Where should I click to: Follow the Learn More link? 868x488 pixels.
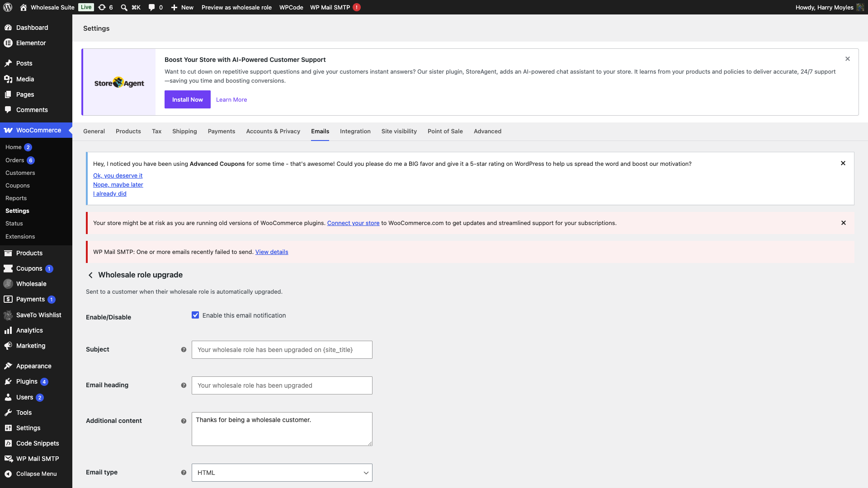click(231, 100)
